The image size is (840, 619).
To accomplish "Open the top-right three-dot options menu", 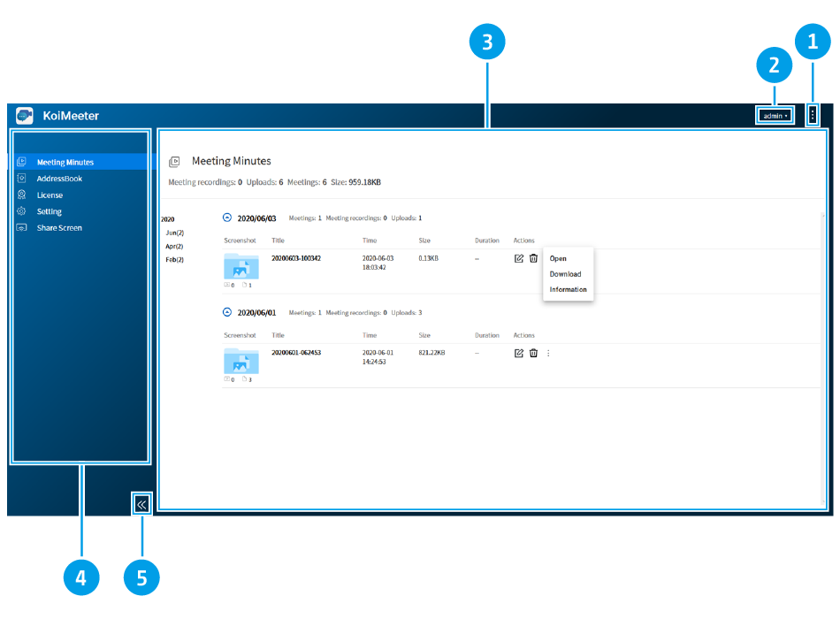I will (813, 115).
